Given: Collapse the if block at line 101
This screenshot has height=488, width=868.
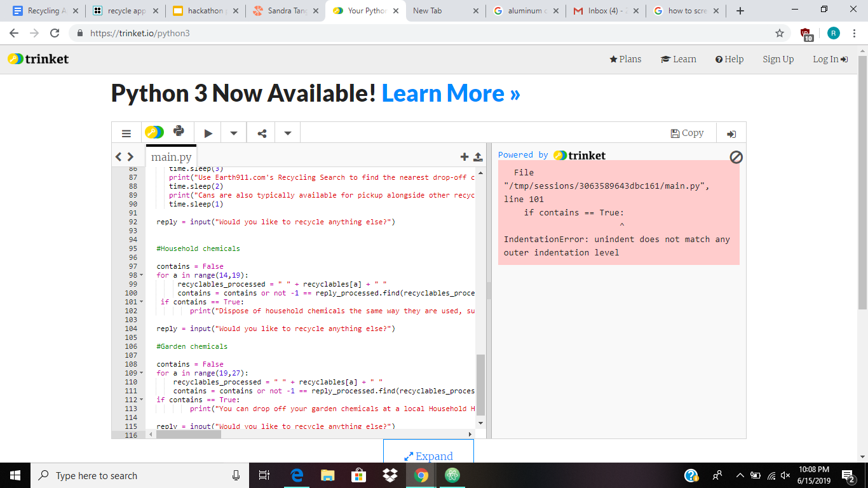Looking at the screenshot, I should [142, 302].
